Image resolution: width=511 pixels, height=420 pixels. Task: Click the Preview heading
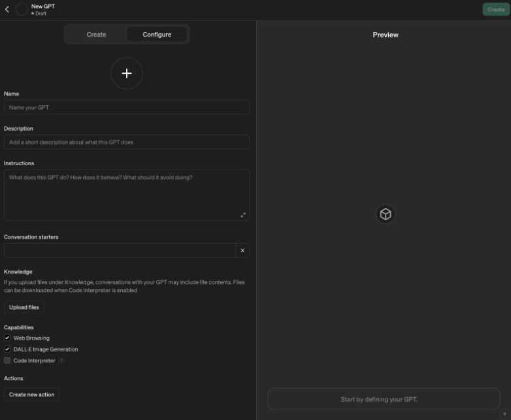[386, 35]
